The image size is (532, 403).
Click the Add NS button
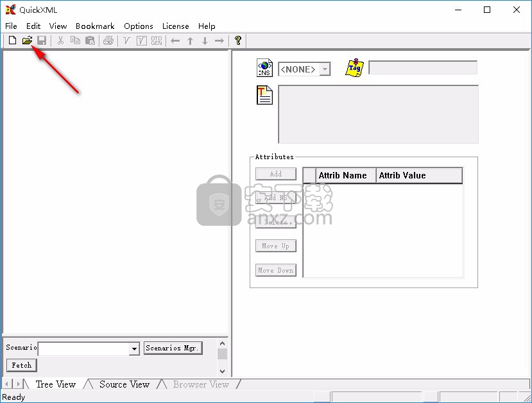pos(276,198)
